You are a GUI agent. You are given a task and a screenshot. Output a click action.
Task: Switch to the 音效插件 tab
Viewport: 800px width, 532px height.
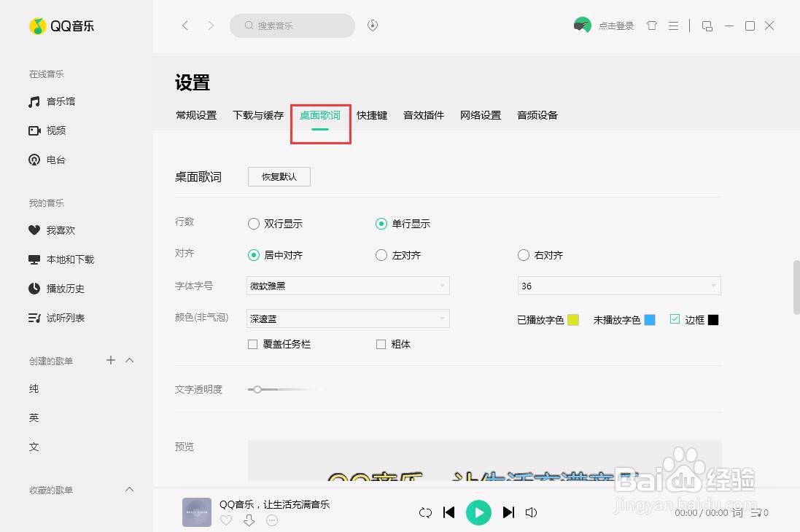(x=423, y=115)
